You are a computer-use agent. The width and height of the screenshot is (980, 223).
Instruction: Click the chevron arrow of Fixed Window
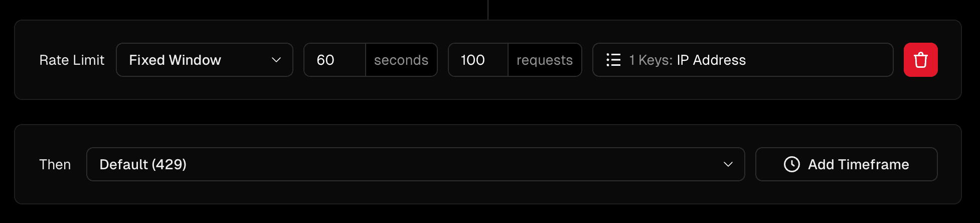pyautogui.click(x=276, y=60)
